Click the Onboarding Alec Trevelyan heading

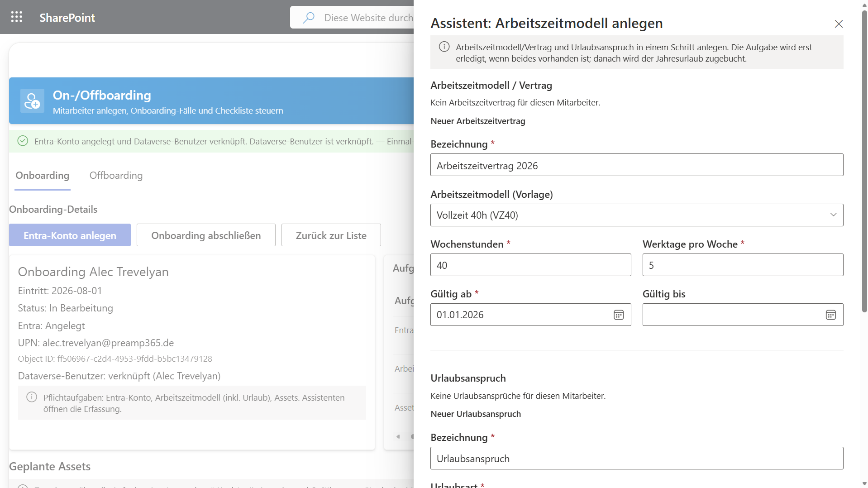point(93,271)
